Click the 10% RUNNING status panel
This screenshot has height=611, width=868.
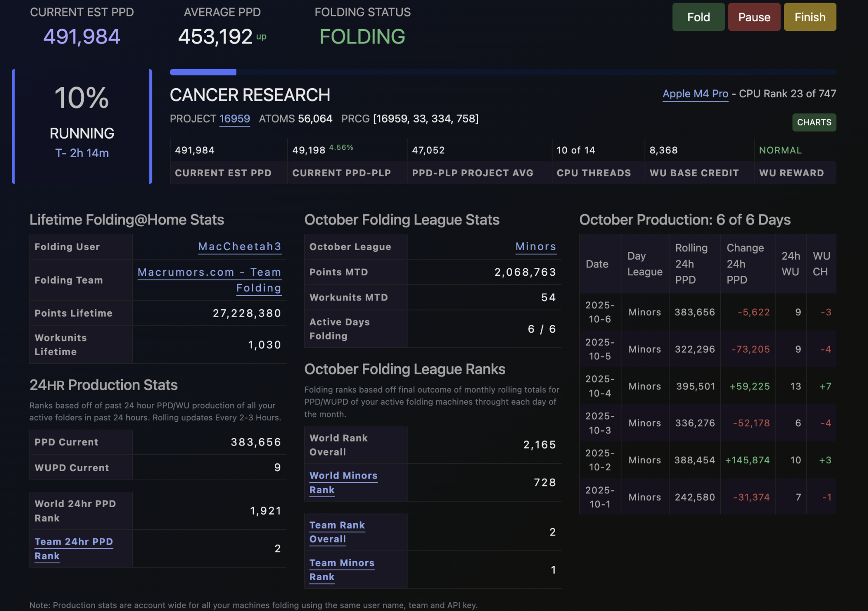point(82,126)
